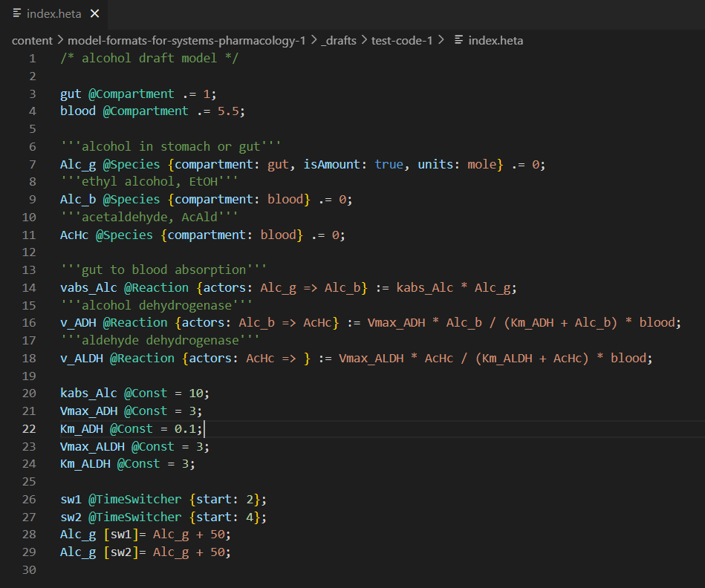Open the 'test-code-1' breadcrumb
This screenshot has width=705, height=588.
[402, 40]
